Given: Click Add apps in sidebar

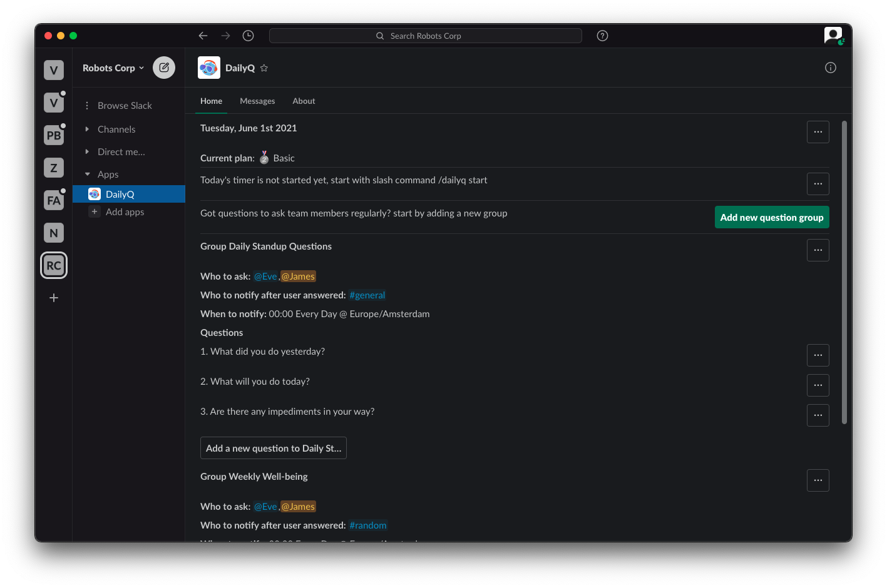Looking at the screenshot, I should (x=125, y=211).
